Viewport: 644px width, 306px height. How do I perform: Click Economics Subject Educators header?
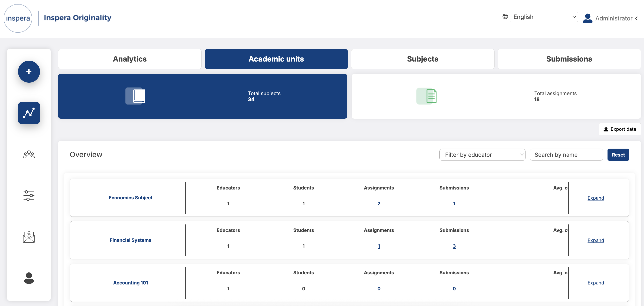click(x=228, y=188)
